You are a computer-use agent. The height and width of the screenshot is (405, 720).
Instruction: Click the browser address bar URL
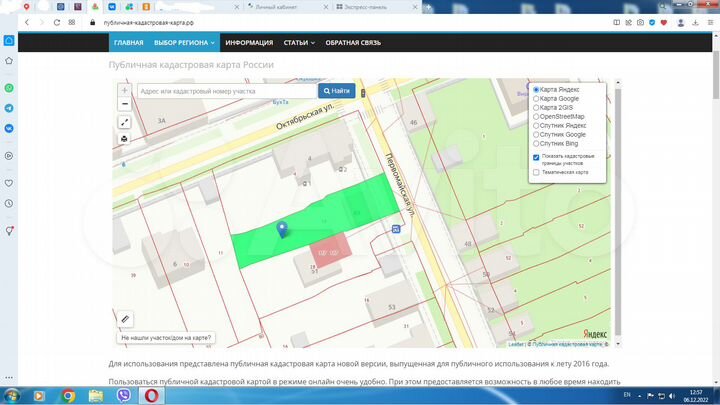click(149, 22)
